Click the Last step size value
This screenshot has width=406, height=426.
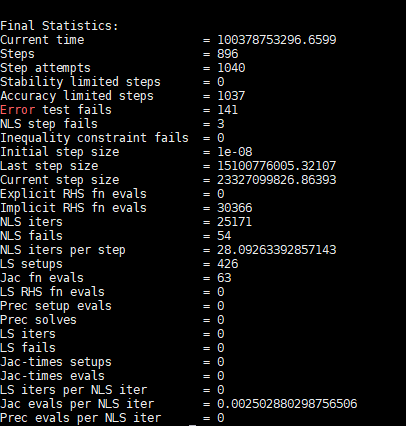pos(277,166)
